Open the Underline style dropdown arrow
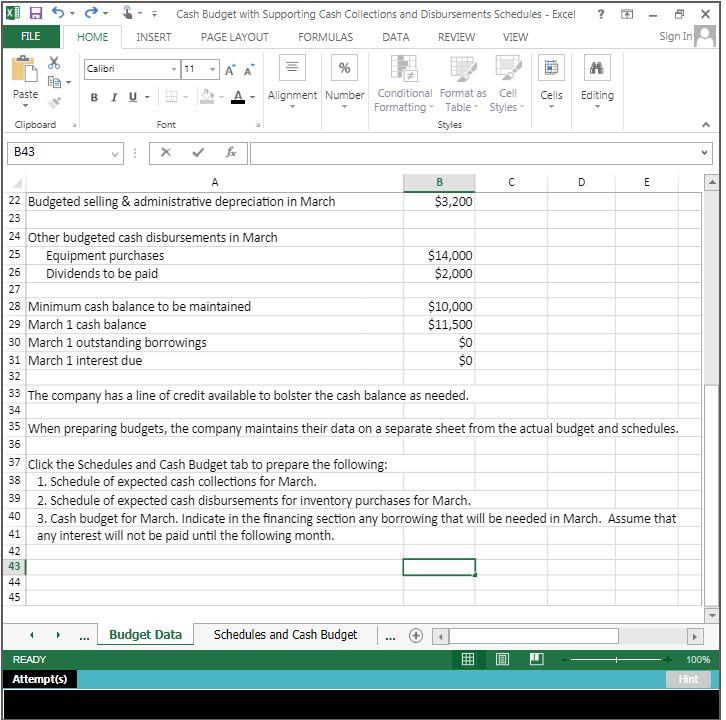This screenshot has height=720, width=726. coord(147,97)
